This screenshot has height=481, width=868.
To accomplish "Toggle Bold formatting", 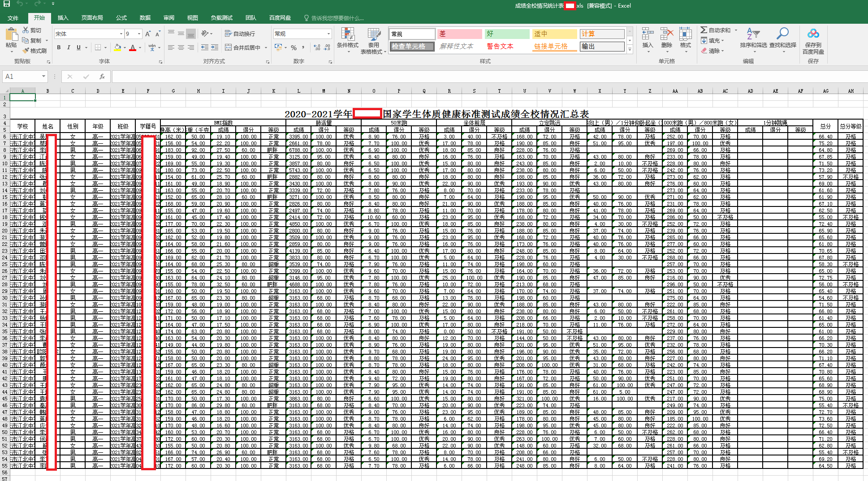I will click(59, 47).
